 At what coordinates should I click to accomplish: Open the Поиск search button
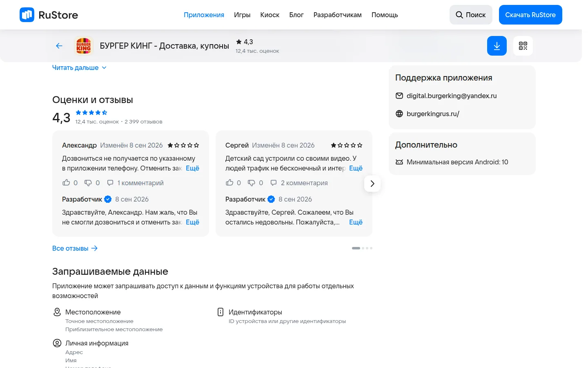pyautogui.click(x=471, y=15)
